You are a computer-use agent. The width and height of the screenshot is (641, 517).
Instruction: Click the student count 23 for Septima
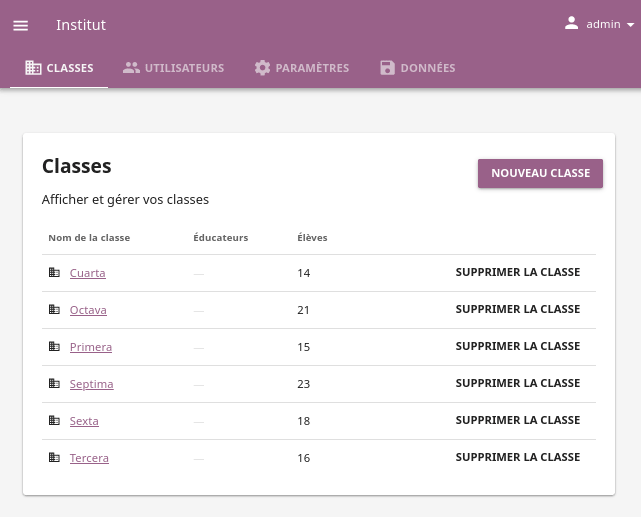point(303,384)
